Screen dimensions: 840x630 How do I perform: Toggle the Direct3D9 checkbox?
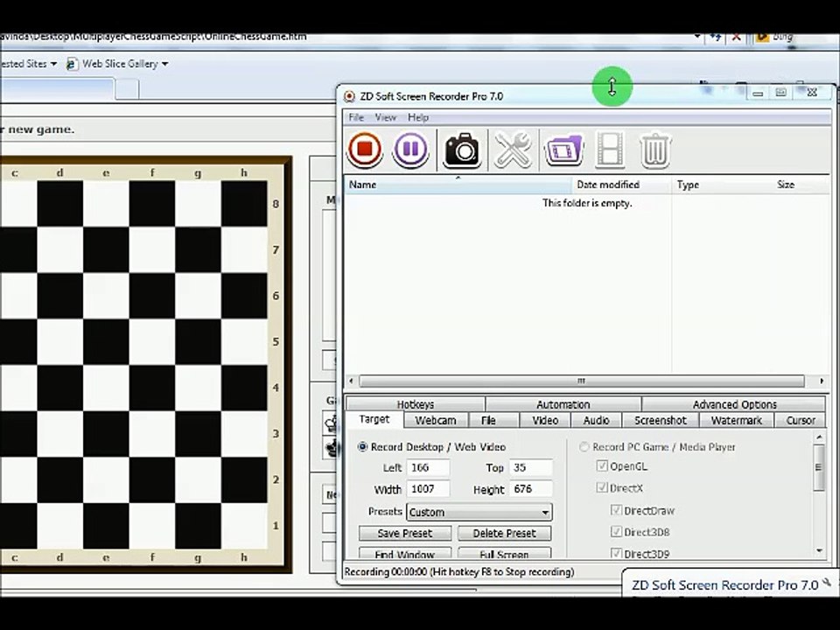616,553
